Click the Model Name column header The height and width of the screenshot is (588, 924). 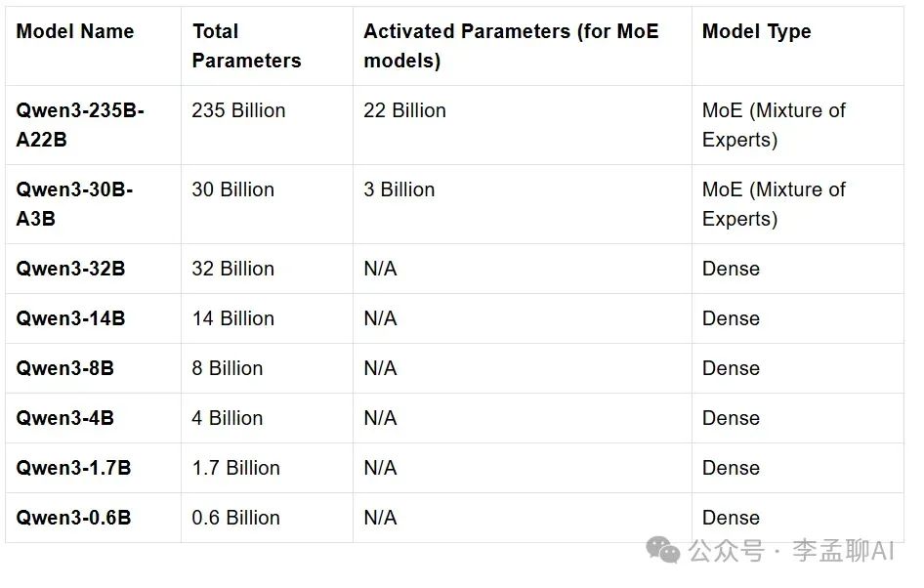click(75, 31)
